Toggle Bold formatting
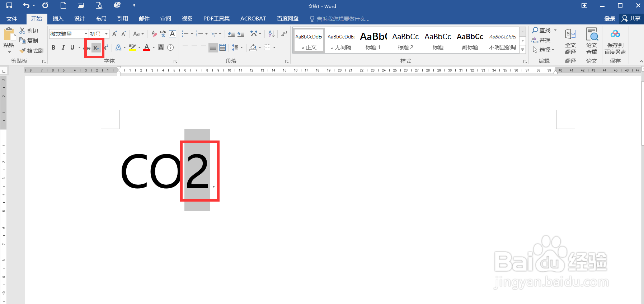 point(53,47)
